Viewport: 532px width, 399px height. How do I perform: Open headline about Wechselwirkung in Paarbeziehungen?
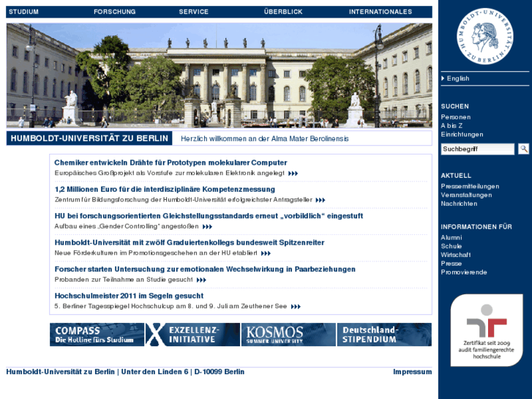(205, 269)
